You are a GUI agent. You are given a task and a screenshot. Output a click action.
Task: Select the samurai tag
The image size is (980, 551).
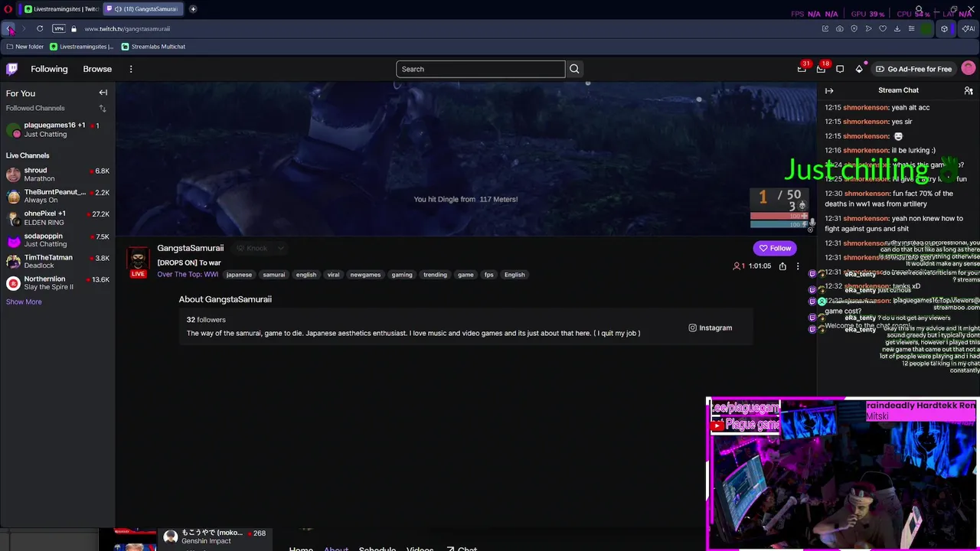coord(273,275)
